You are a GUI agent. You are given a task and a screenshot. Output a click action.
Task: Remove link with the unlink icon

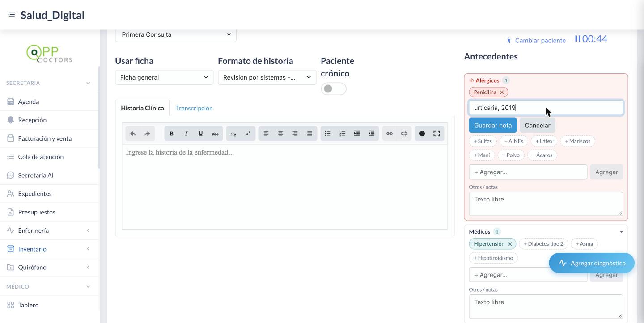click(404, 134)
